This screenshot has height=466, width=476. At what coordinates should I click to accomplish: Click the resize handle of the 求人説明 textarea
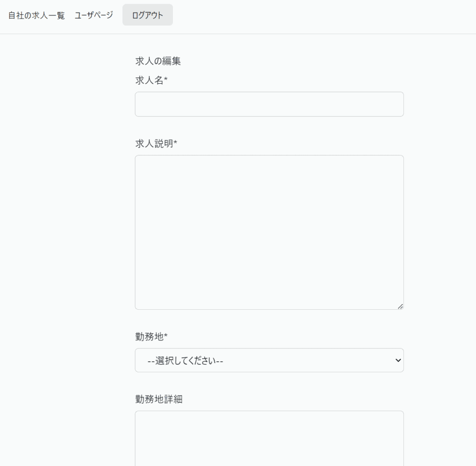pyautogui.click(x=400, y=306)
